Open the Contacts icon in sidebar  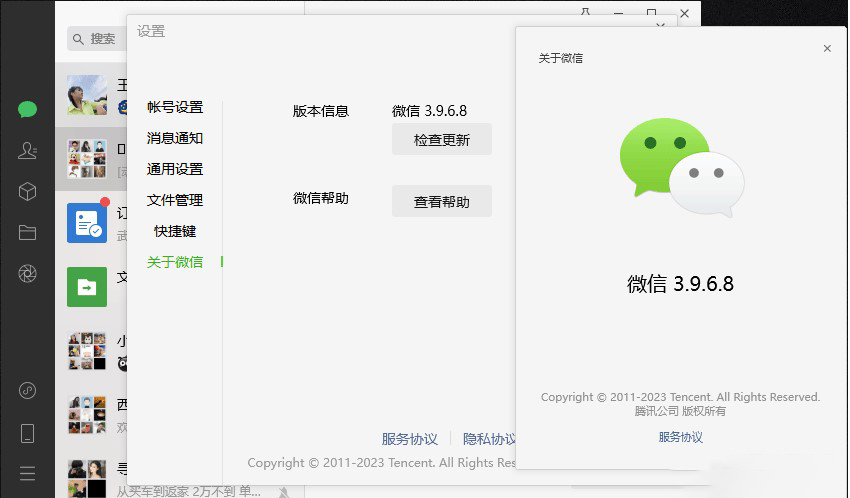coord(27,150)
